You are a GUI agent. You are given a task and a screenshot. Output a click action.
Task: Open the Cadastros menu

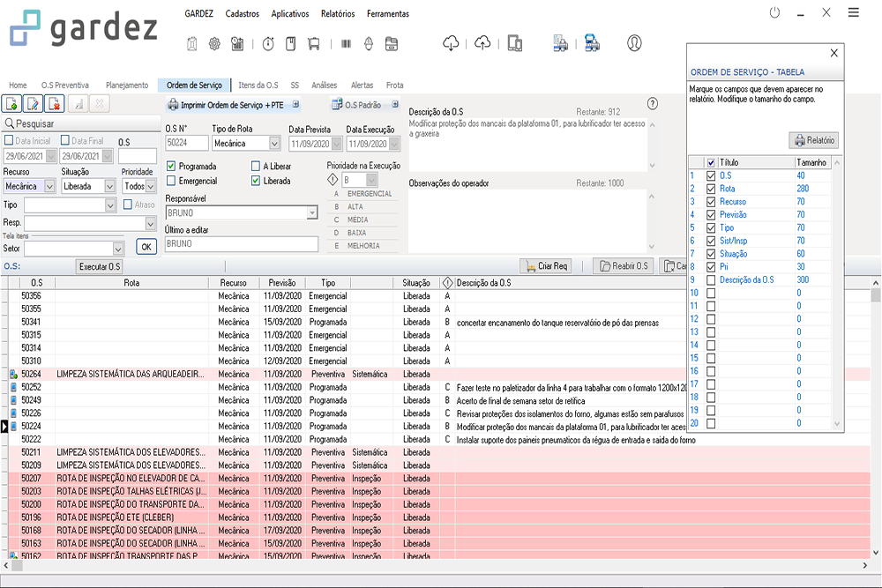[x=243, y=13]
